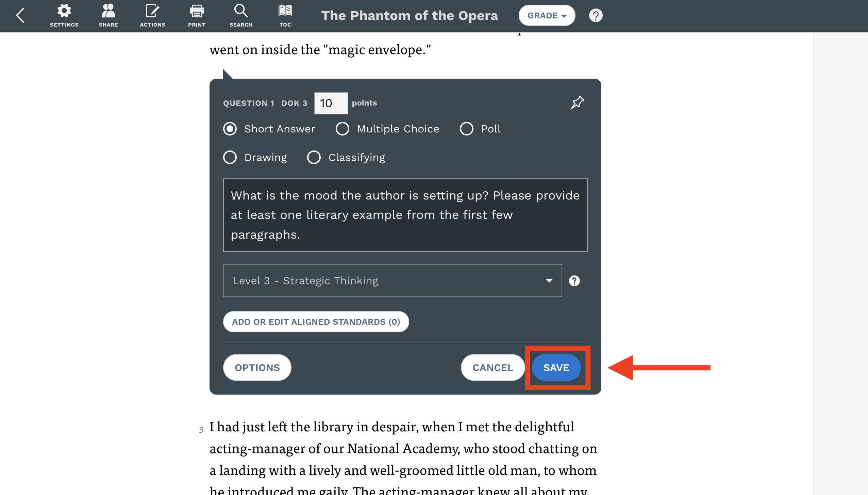The image size is (868, 495).
Task: Click Add or Edit Aligned Standards button
Action: pyautogui.click(x=316, y=322)
